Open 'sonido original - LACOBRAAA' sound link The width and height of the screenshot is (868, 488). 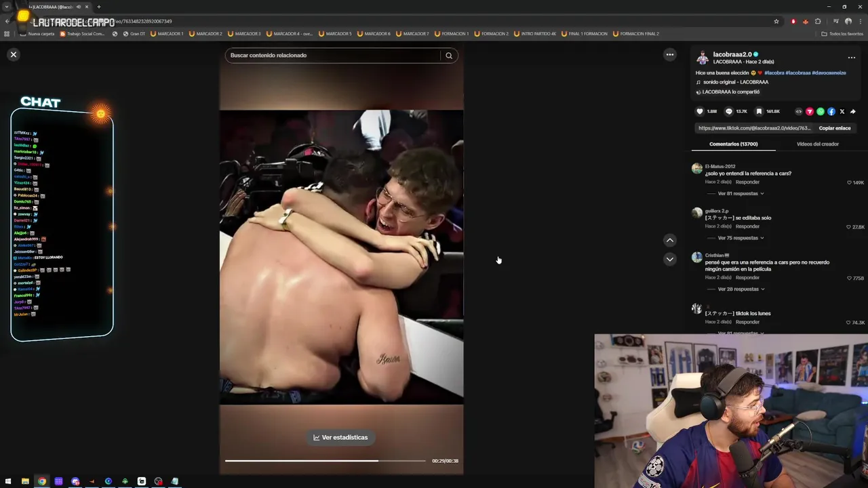(736, 82)
